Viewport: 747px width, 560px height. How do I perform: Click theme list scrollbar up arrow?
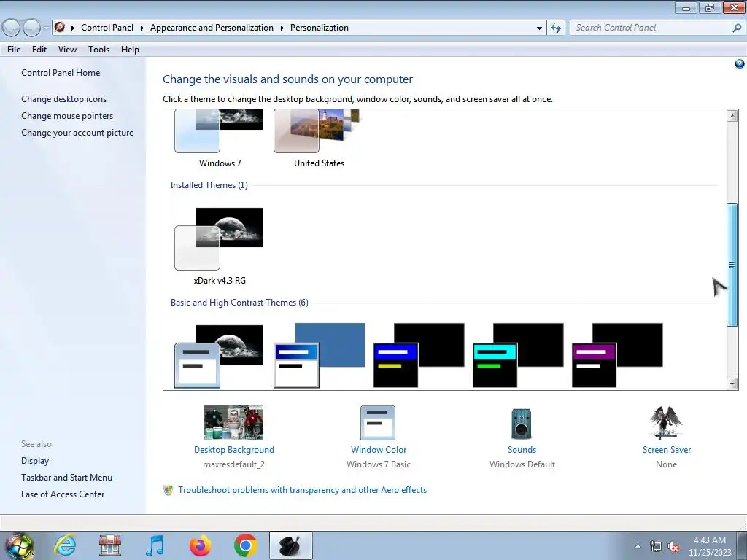[732, 115]
